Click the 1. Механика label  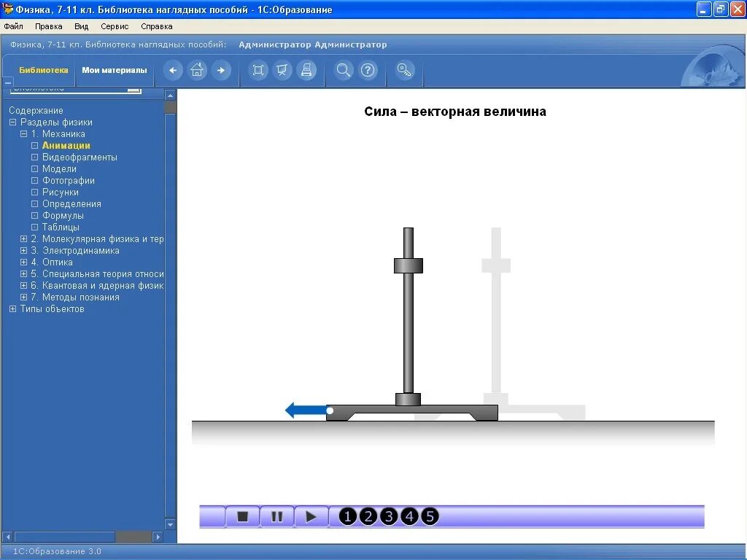58,134
